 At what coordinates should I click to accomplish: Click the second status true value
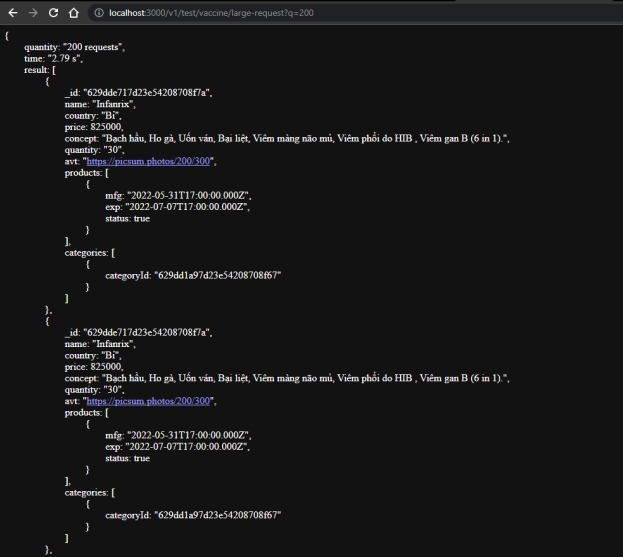[142, 458]
